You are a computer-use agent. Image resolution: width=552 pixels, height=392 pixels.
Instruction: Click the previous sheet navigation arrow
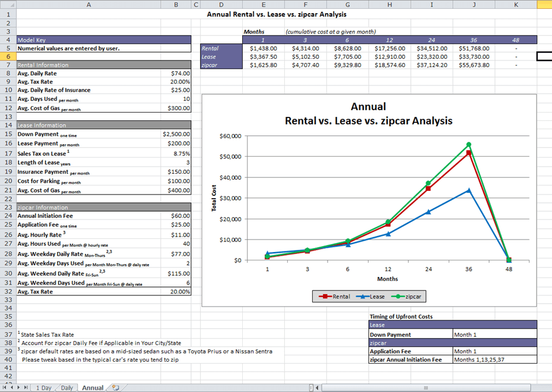pos(11,388)
